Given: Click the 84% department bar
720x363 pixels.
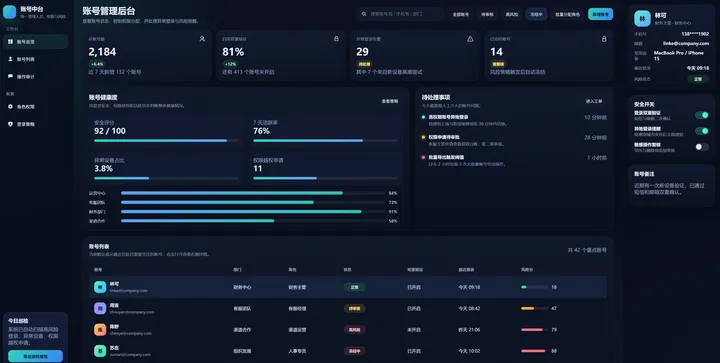Looking at the screenshot, I should pyautogui.click(x=253, y=193).
